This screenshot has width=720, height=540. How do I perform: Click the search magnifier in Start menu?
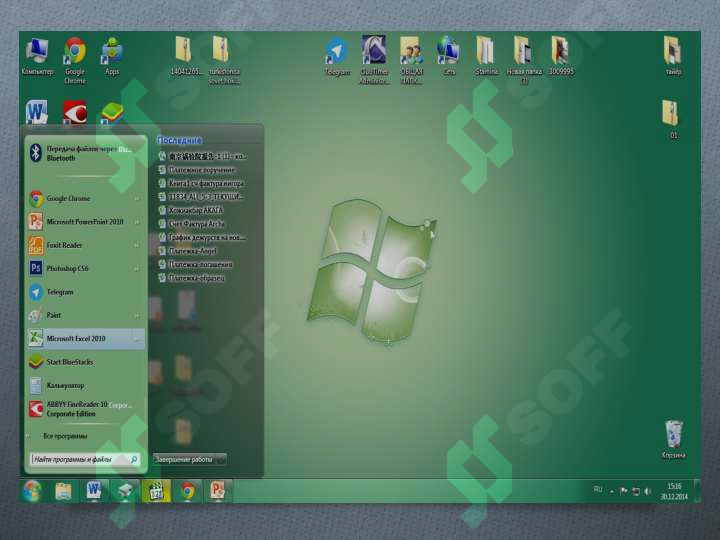coord(134,459)
